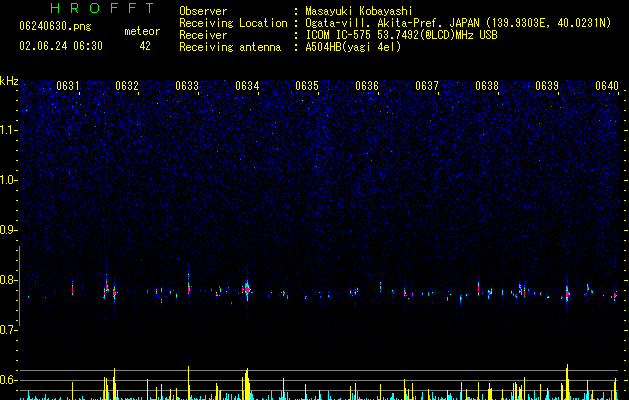Image resolution: width=629 pixels, height=400 pixels.
Task: Click the 0632 time marker
Action: (x=127, y=86)
